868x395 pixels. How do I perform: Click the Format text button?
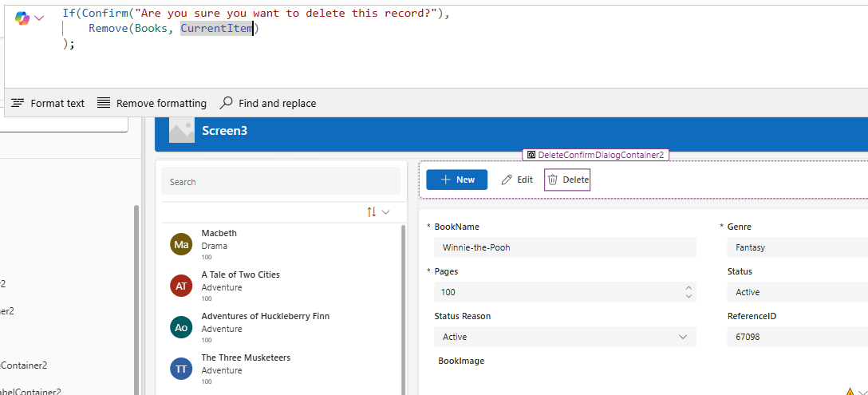coord(49,103)
